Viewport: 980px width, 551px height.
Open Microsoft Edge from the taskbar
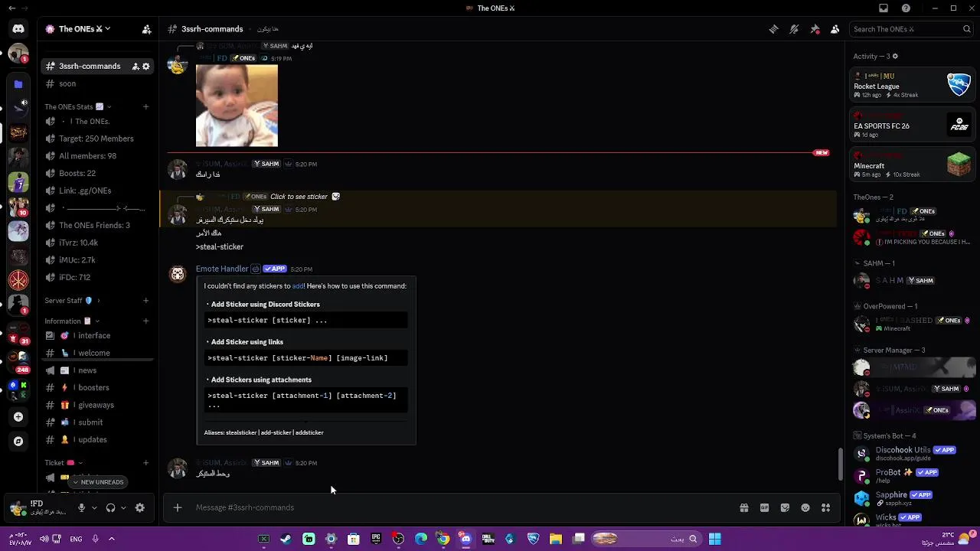420,539
